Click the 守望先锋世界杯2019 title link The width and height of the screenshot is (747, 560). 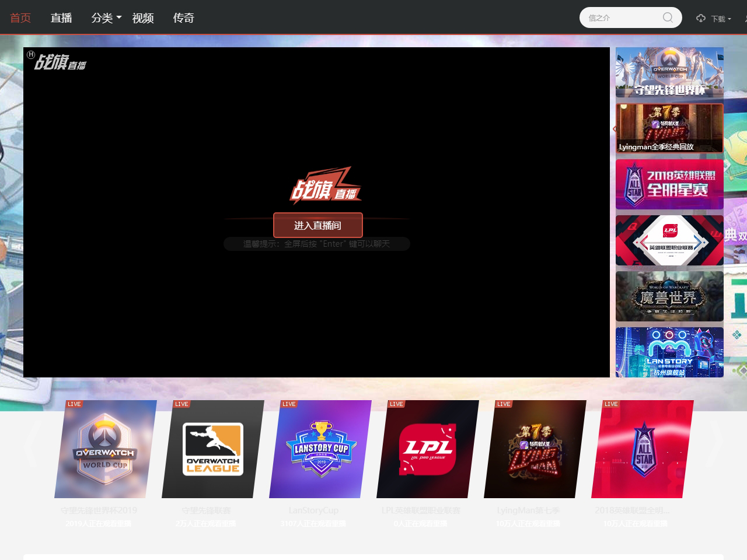click(x=99, y=510)
